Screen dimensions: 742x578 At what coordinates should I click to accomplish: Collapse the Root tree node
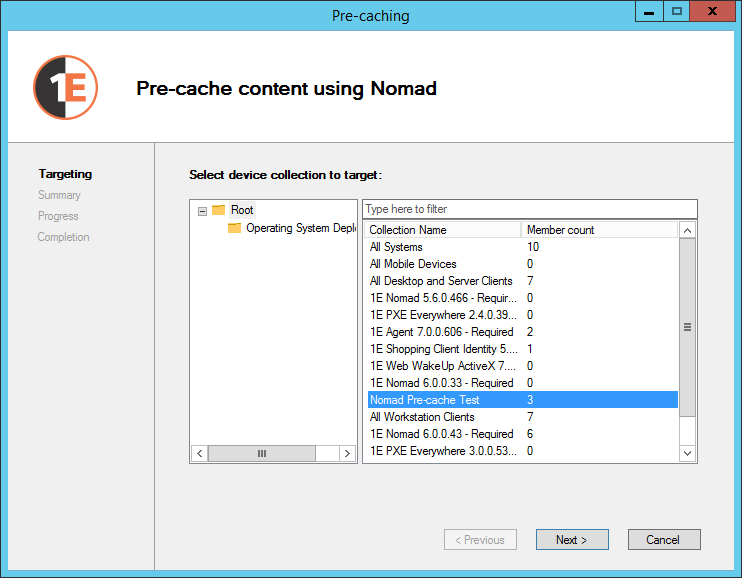click(202, 211)
